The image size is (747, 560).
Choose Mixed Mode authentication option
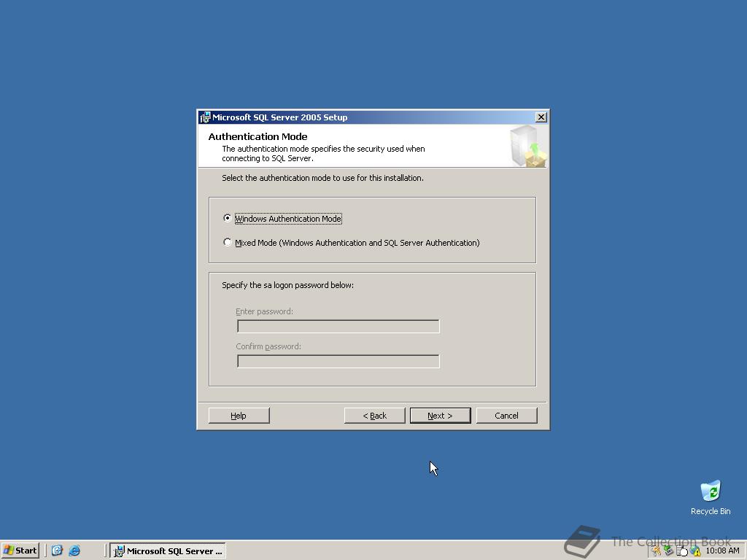tap(228, 242)
